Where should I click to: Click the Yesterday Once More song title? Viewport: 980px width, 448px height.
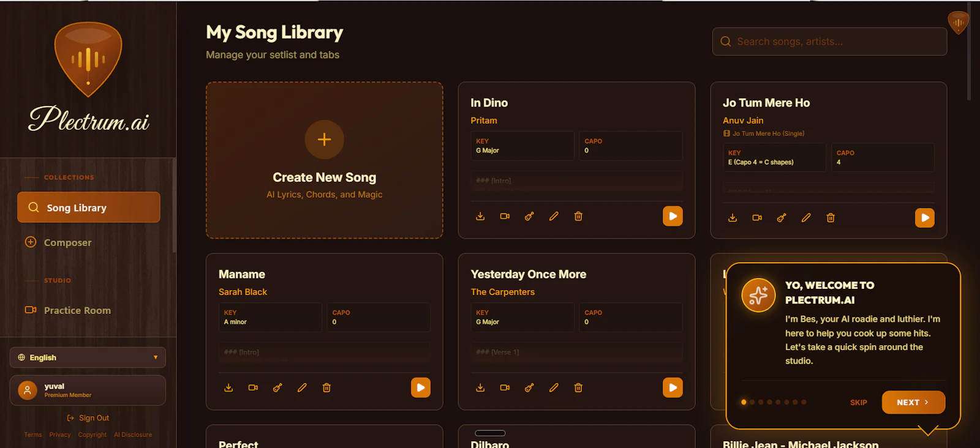pos(529,274)
